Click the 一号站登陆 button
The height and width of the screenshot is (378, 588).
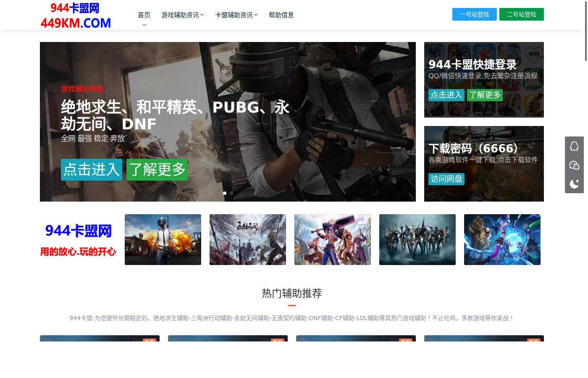[x=475, y=14]
